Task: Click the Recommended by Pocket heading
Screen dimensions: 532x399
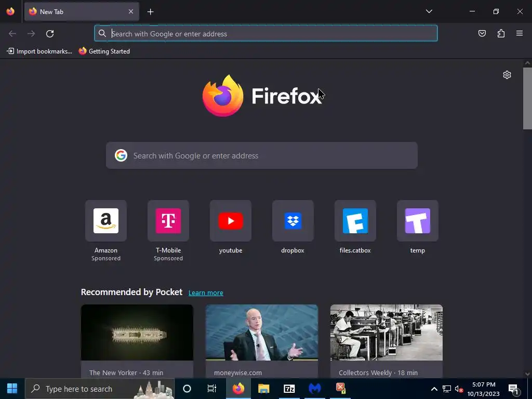Action: [131, 292]
